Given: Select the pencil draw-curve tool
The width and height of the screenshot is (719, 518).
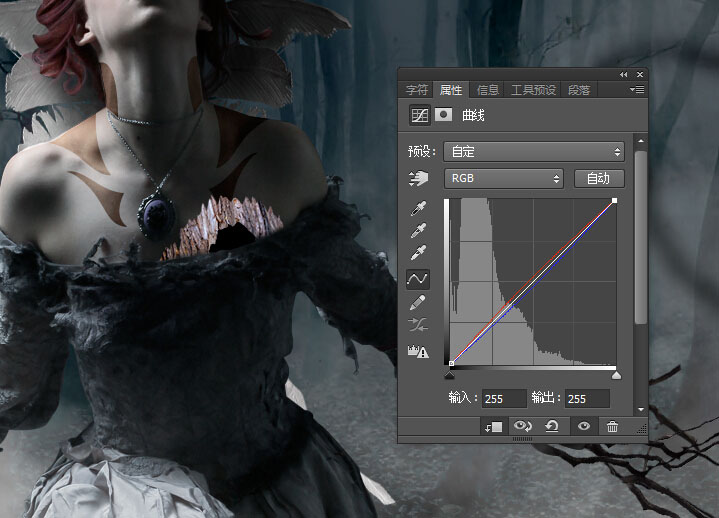Looking at the screenshot, I should tap(418, 303).
